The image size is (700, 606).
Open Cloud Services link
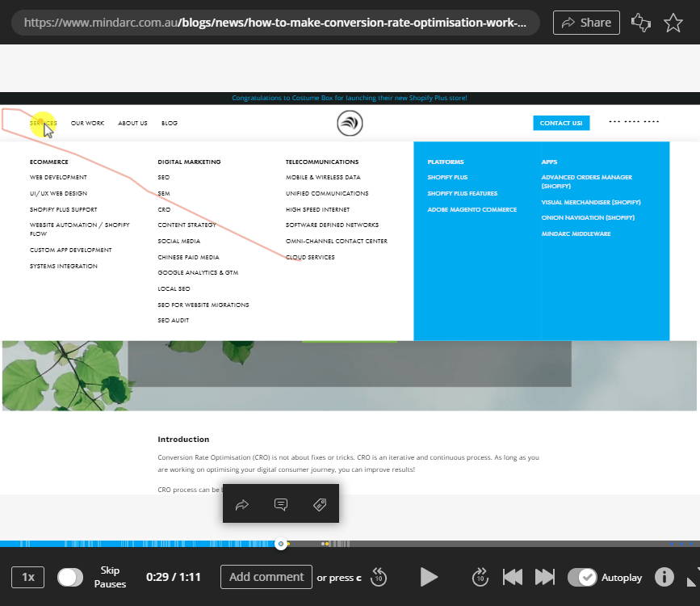(310, 257)
